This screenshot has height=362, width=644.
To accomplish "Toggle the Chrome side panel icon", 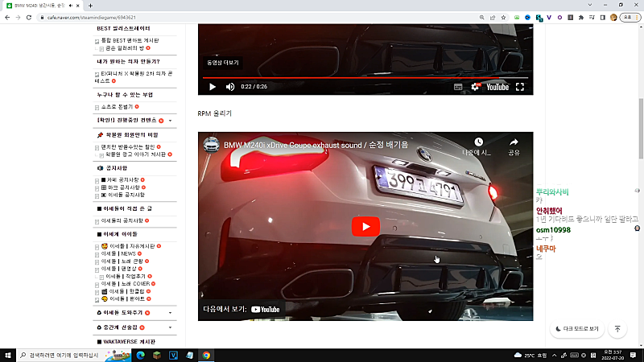I will point(602,17).
